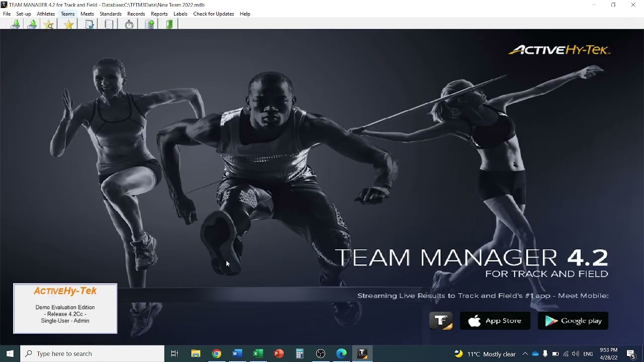Open OBS Studio from the taskbar
Viewport: 644px width, 362px height.
(x=320, y=353)
